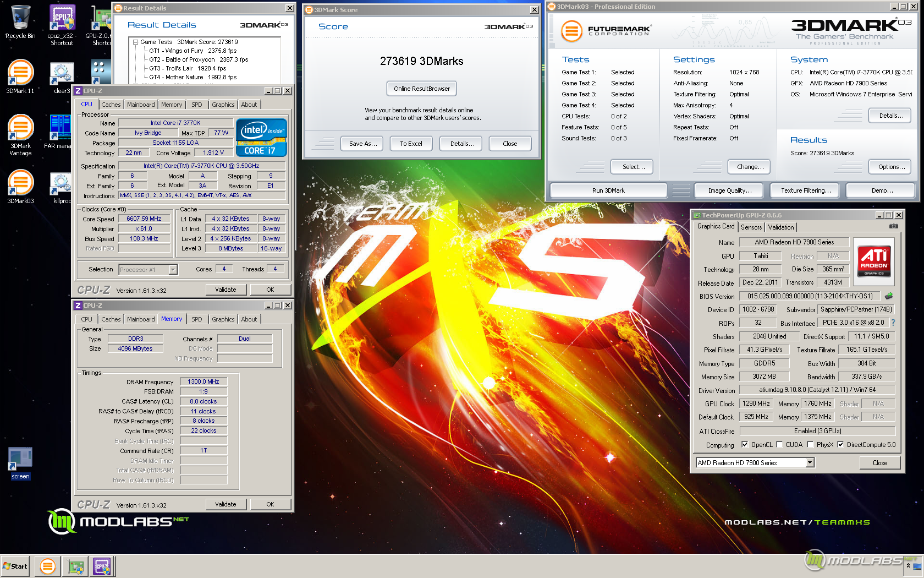924x578 pixels.
Task: Select GT2 - Battle of Proxycon row
Action: (198, 59)
